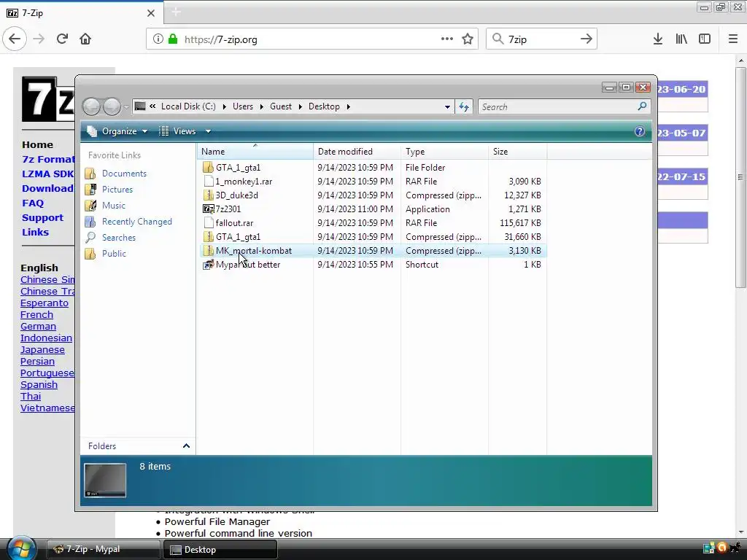
Task: Open a new browser tab
Action: [x=176, y=12]
